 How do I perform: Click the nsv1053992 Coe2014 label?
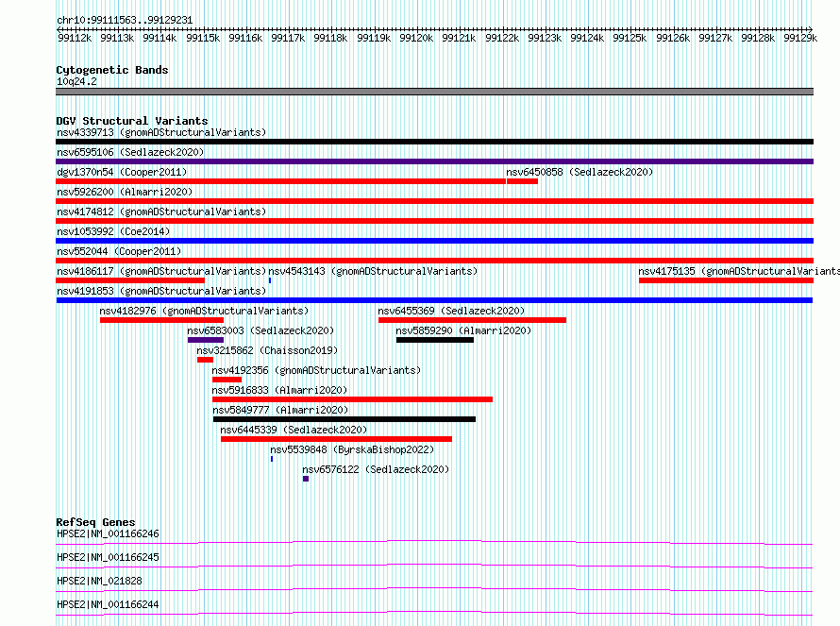113,231
